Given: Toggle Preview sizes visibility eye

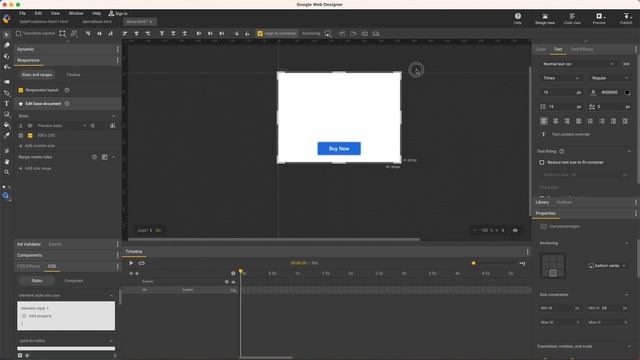Looking at the screenshot, I should [x=30, y=126].
